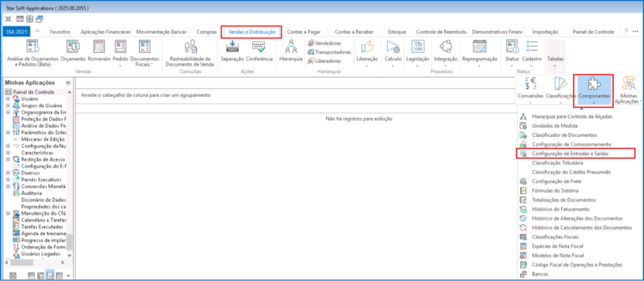
Task: Open the help question mark icon
Action: click(626, 31)
